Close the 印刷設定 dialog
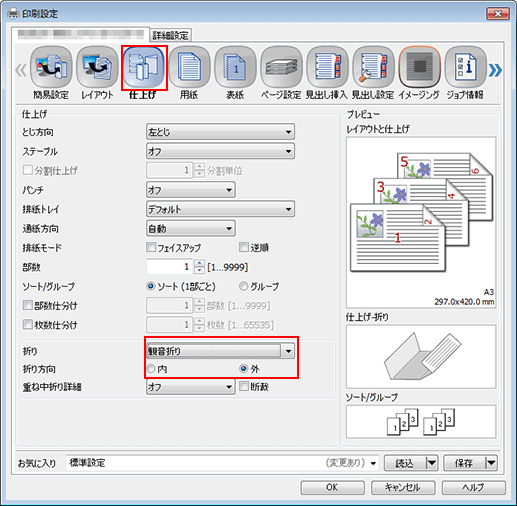517x506 pixels. click(x=498, y=14)
